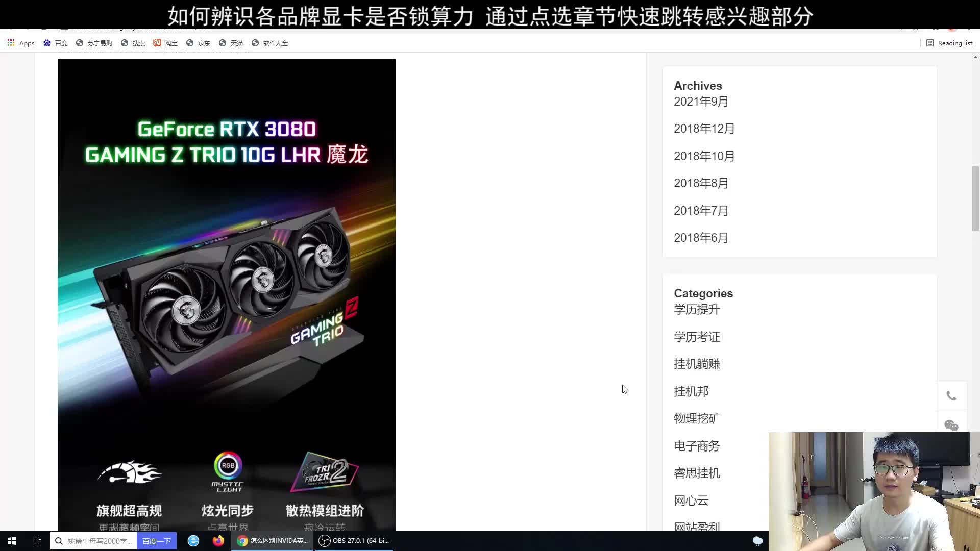The image size is (980, 551).
Task: Open Windows Start menu
Action: (11, 540)
